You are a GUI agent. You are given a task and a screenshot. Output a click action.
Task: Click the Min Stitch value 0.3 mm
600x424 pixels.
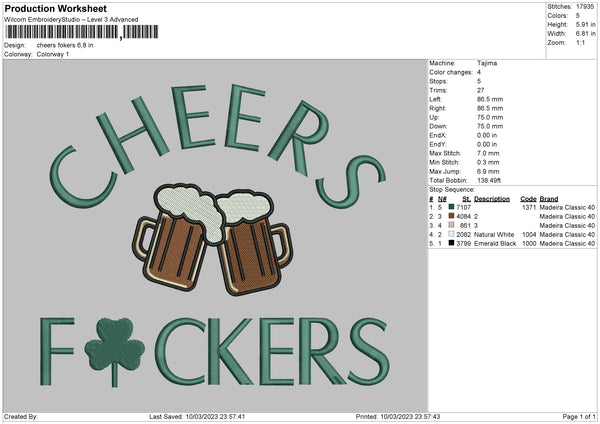(x=488, y=162)
